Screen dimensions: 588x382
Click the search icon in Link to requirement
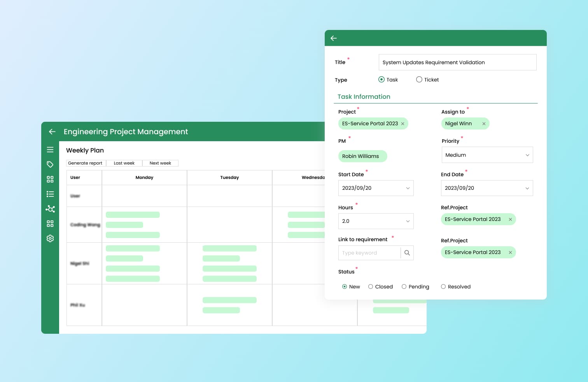coord(407,253)
